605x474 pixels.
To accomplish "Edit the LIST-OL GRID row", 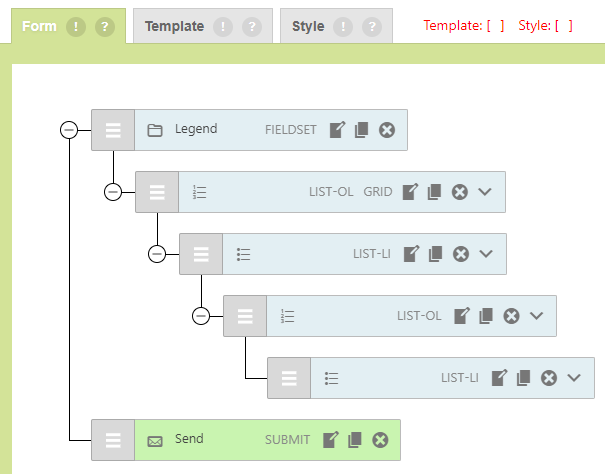I will click(x=410, y=192).
